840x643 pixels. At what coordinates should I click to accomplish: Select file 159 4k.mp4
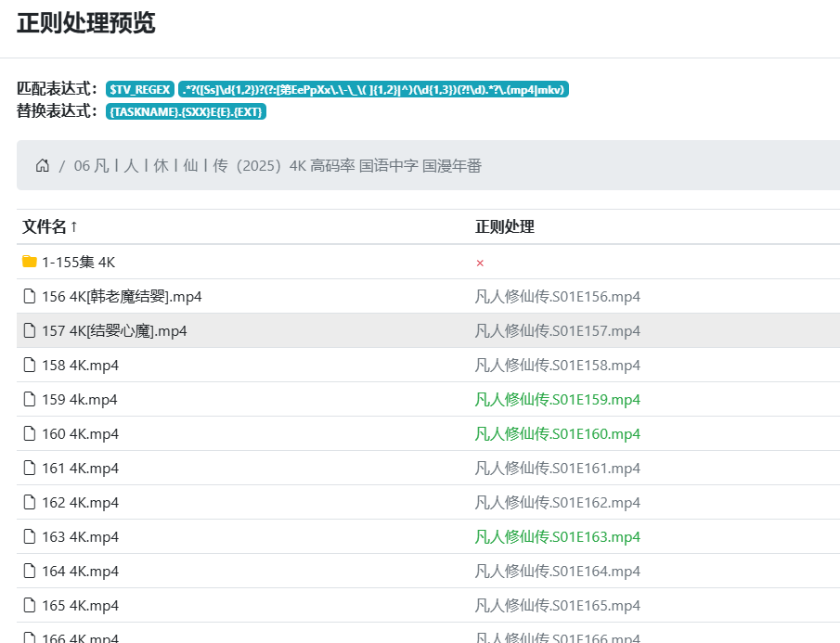coord(80,400)
